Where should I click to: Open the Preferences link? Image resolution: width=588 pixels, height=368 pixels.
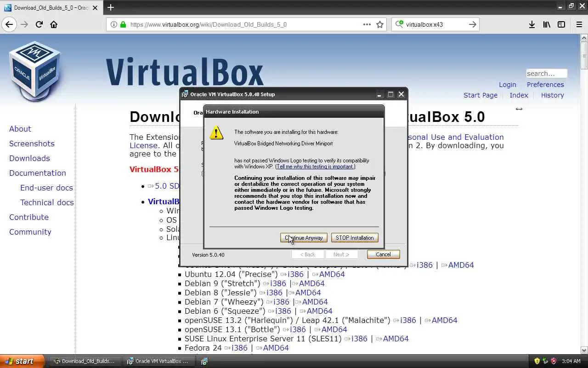545,85
